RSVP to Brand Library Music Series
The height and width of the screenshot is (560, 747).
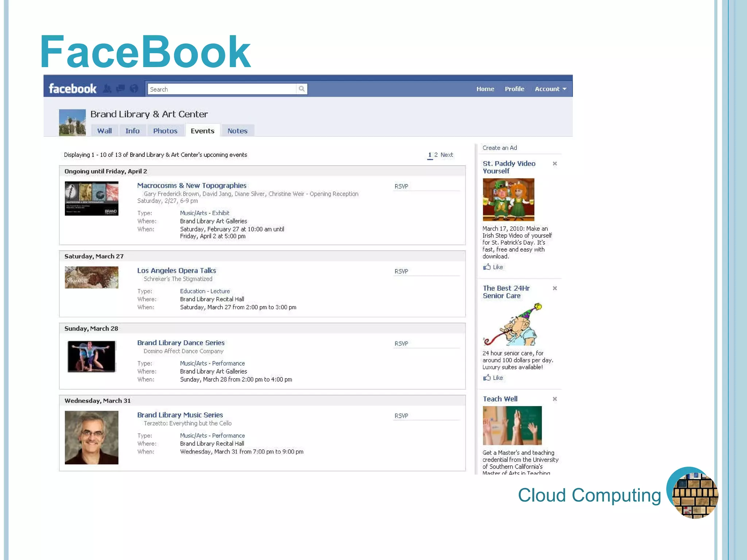(x=401, y=416)
